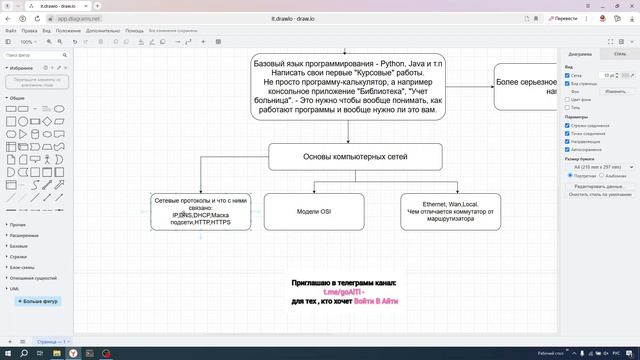Toggle the Сетка checkbox
The height and width of the screenshot is (360, 640).
tap(567, 76)
